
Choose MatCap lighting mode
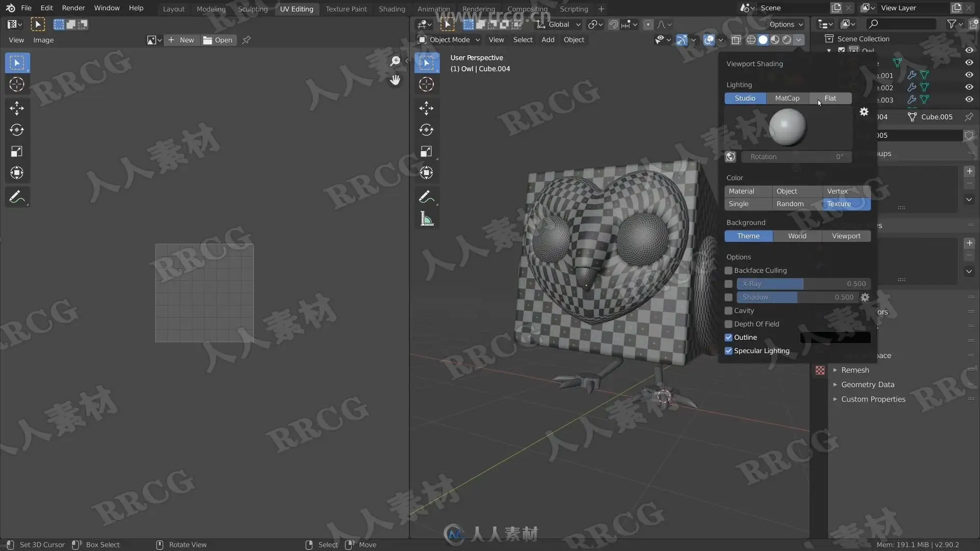pyautogui.click(x=787, y=98)
